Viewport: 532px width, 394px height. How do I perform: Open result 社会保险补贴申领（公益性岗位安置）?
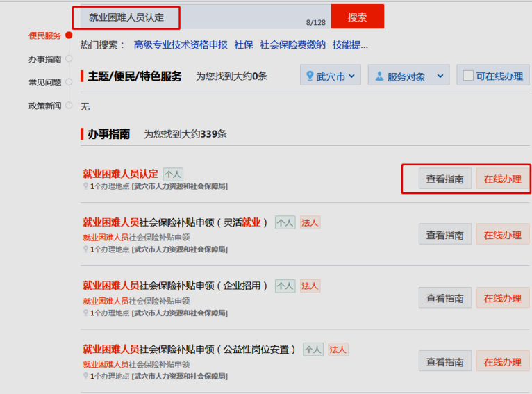189,350
